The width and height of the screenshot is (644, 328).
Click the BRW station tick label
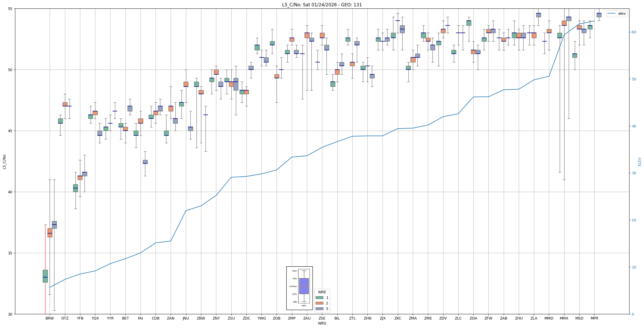tap(49, 318)
